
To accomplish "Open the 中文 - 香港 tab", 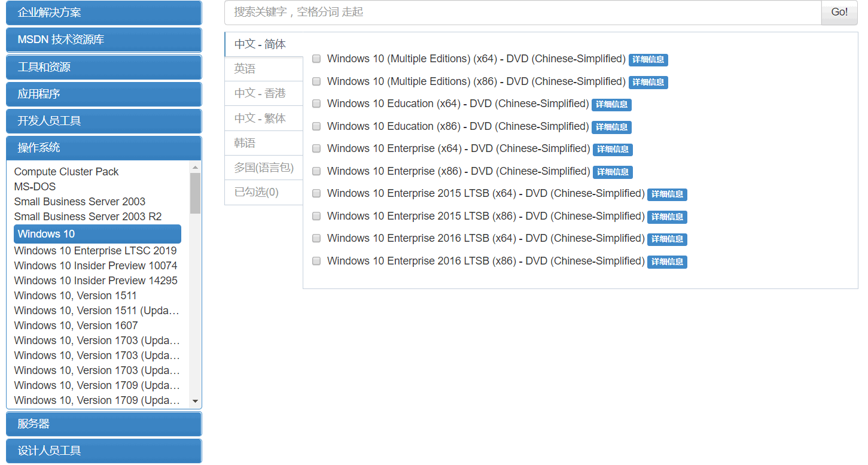I will [264, 93].
